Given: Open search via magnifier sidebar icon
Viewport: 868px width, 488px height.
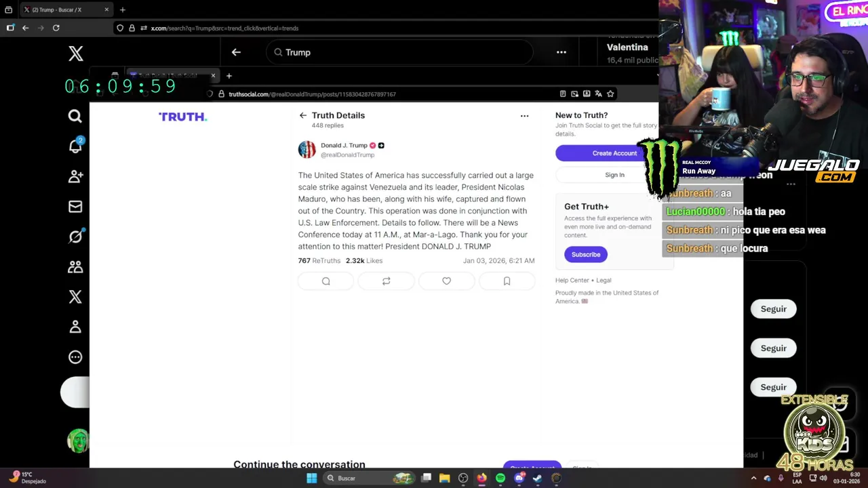Looking at the screenshot, I should click(x=75, y=117).
